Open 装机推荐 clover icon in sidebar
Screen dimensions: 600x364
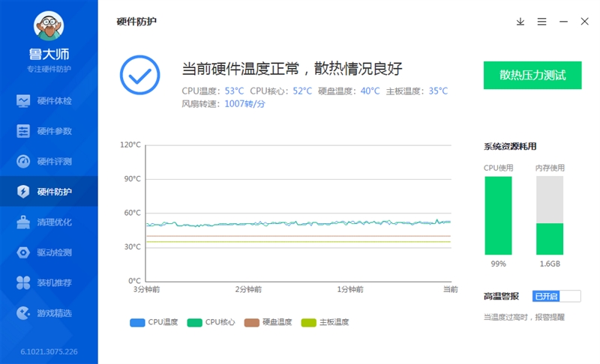pos(23,282)
